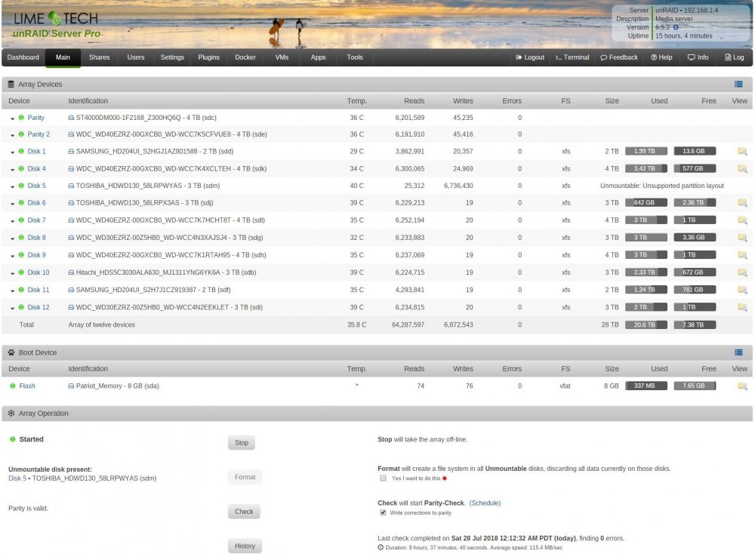Open the parity History button
755x560 pixels.
(245, 546)
